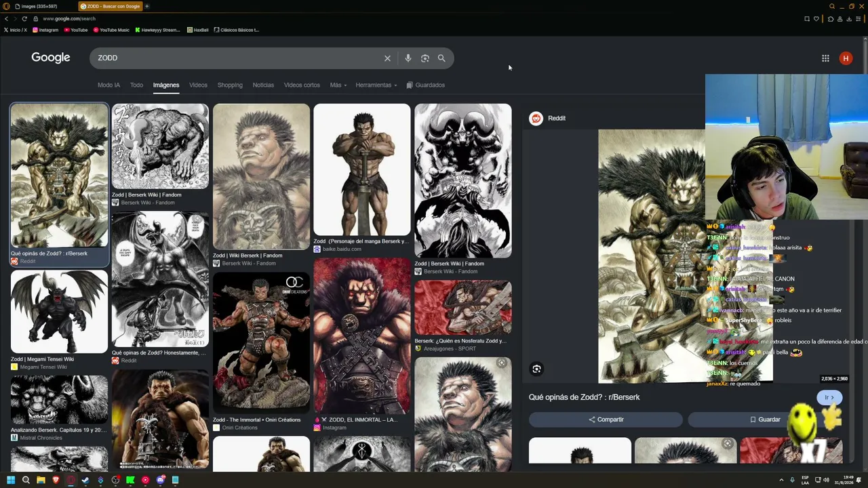Search preview image with Lens icon

pos(536,369)
